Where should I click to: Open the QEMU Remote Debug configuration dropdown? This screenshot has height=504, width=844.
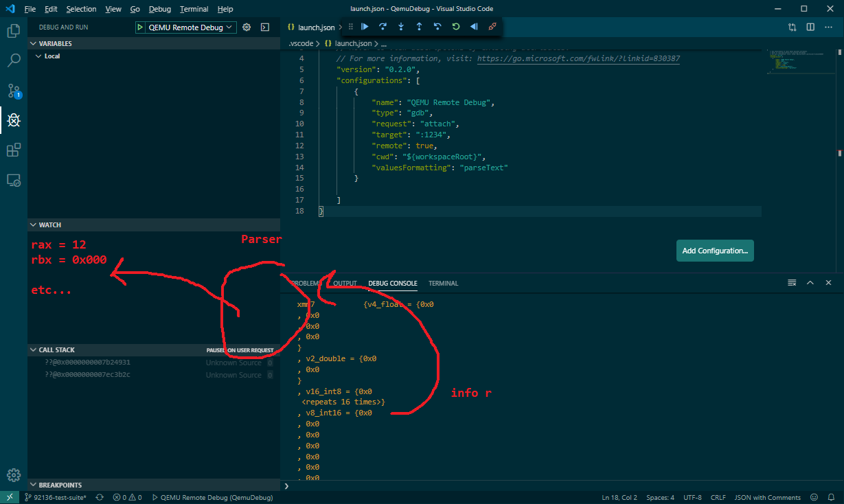tap(190, 27)
